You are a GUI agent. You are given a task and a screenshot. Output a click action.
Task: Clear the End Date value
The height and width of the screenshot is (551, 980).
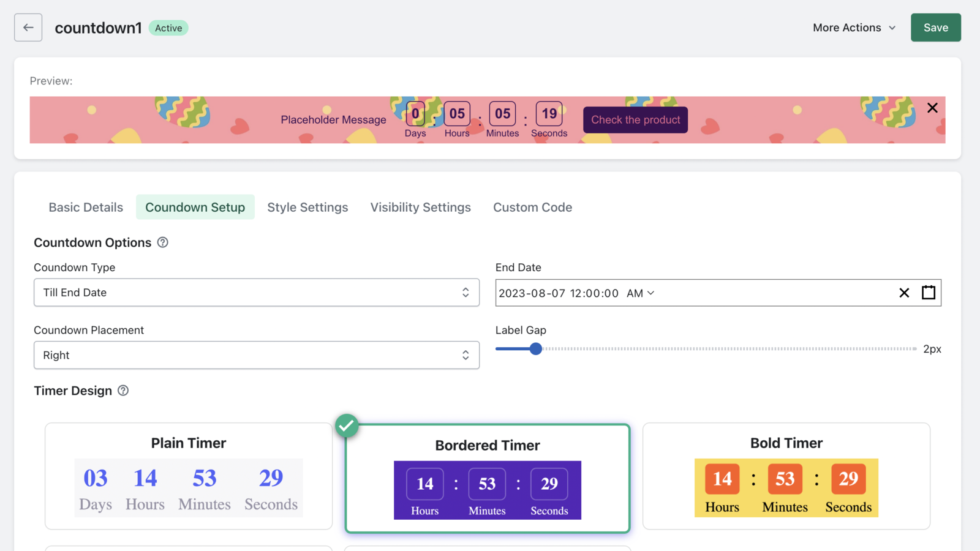904,293
